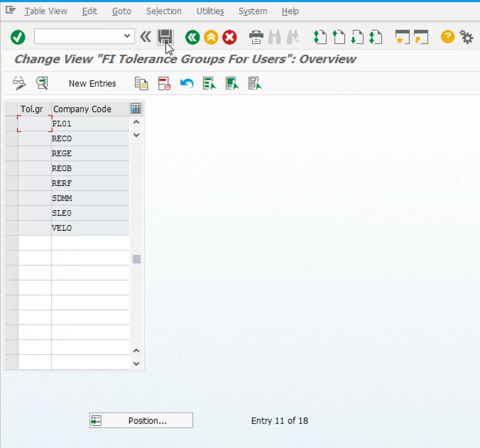Click the Create New Session icon
The width and height of the screenshot is (480, 448).
402,37
